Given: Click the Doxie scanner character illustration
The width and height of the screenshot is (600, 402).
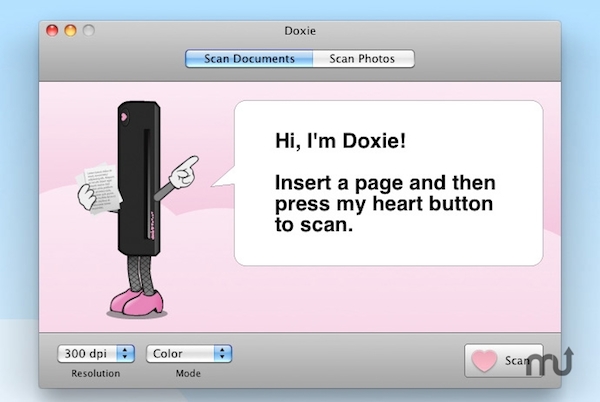Looking at the screenshot, I should point(138,208).
